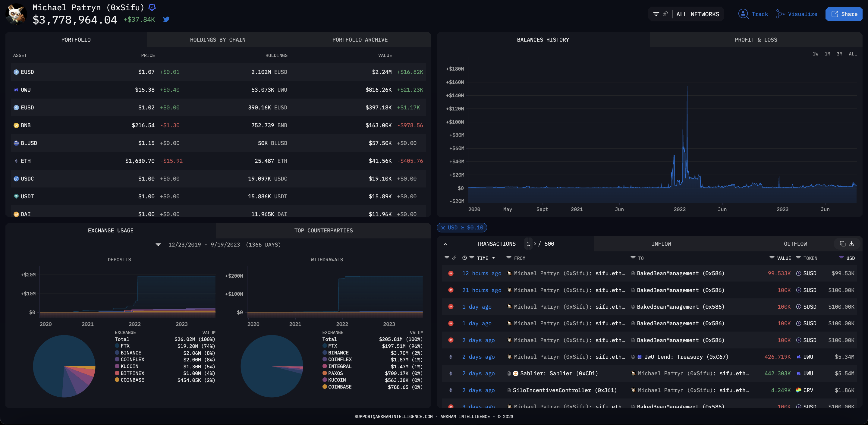The image size is (868, 425).
Task: Copy transactions using the copy icon
Action: (x=842, y=244)
